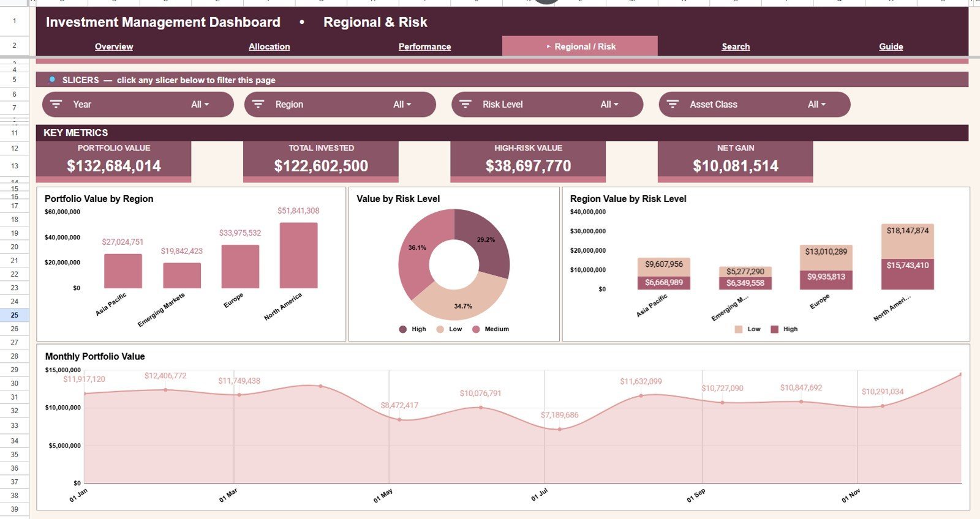Select row header 1
The image size is (980, 519).
[14, 21]
